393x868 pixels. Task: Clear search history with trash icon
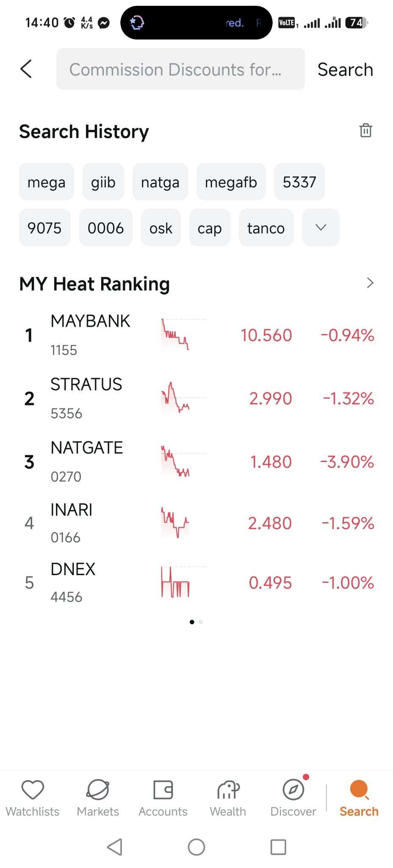(x=366, y=131)
